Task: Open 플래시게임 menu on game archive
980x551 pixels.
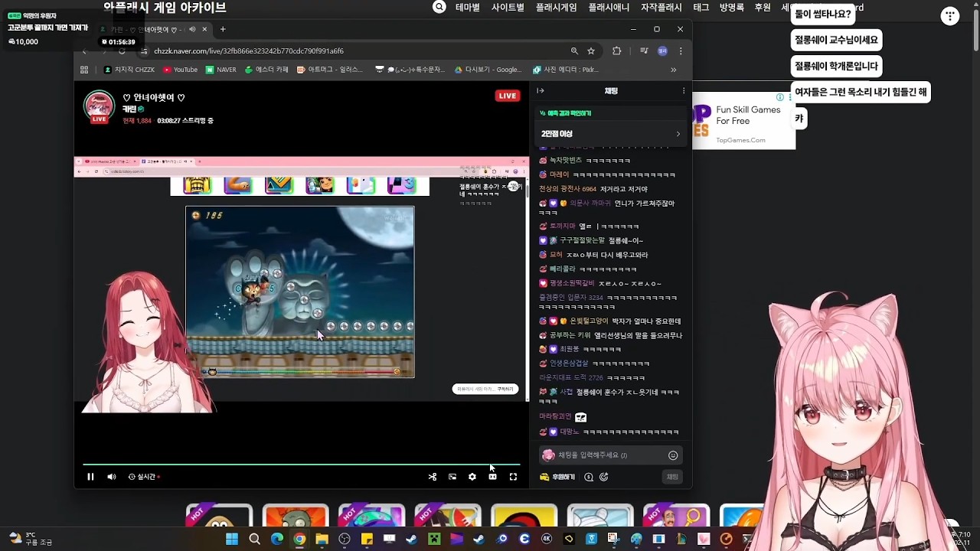Action: pyautogui.click(x=557, y=7)
